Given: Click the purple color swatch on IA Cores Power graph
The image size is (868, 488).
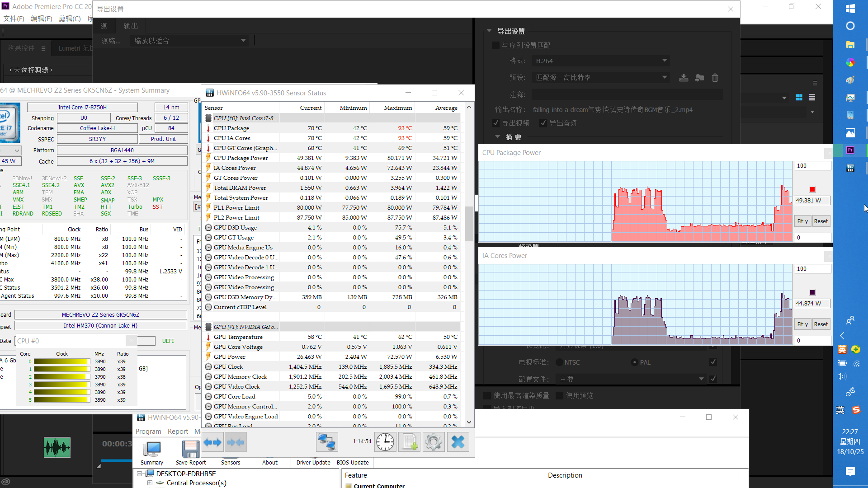Looking at the screenshot, I should [812, 292].
